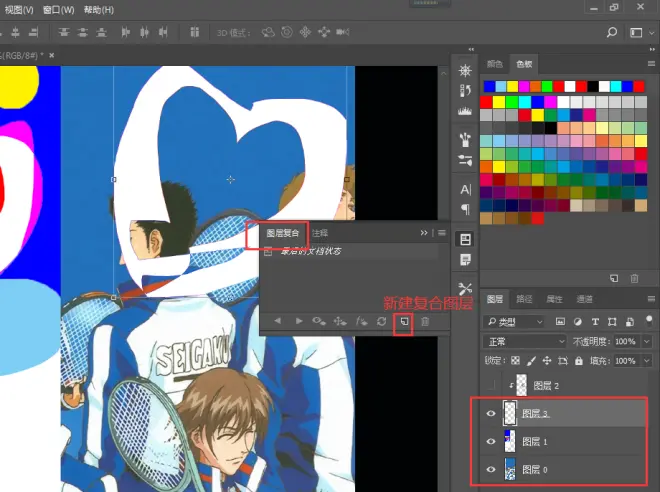Toggle filter for adjustment layers
Image resolution: width=660 pixels, height=492 pixels.
[578, 322]
